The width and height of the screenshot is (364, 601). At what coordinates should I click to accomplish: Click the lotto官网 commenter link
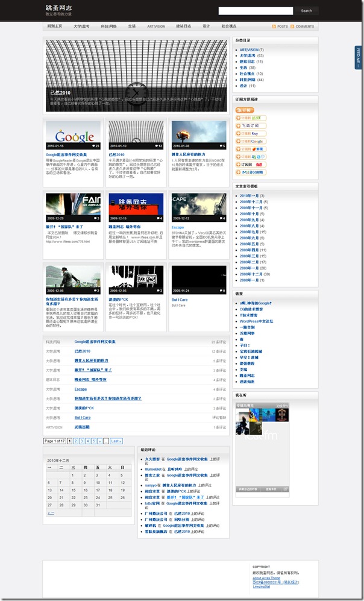pos(152,503)
